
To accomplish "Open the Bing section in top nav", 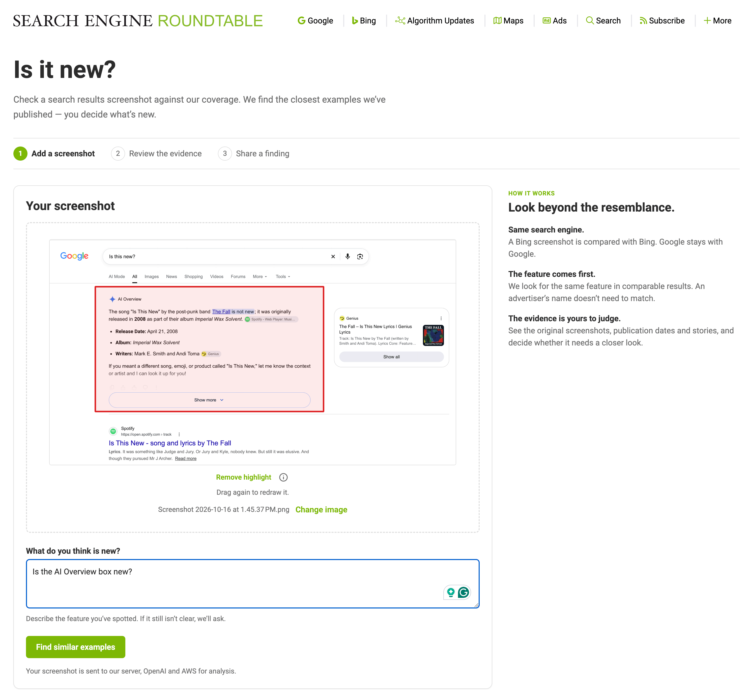I will point(364,21).
